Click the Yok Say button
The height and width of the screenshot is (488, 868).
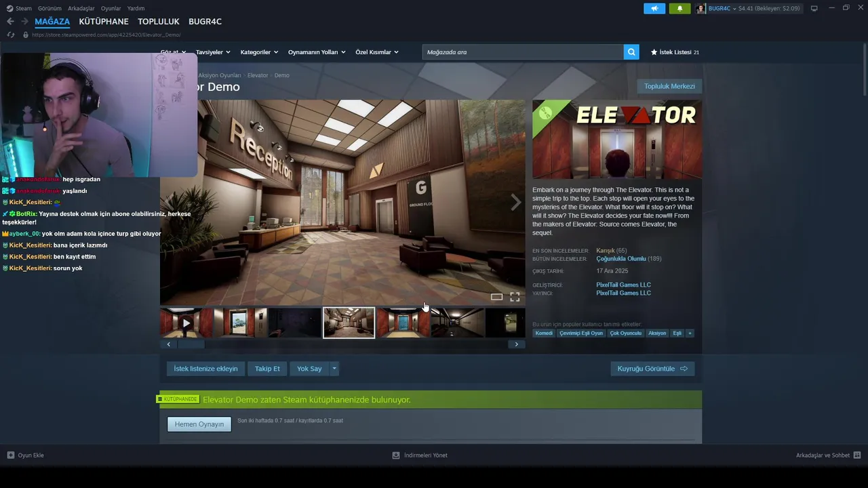pyautogui.click(x=309, y=369)
